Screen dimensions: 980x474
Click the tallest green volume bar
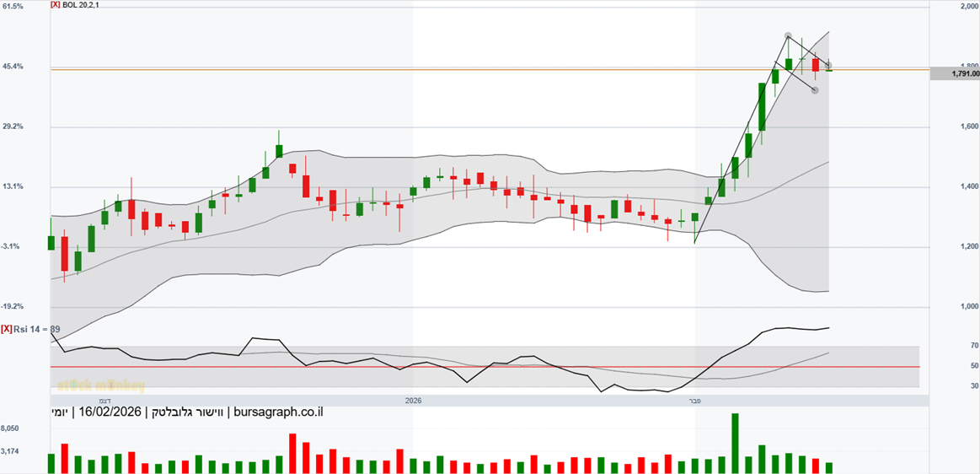point(735,443)
